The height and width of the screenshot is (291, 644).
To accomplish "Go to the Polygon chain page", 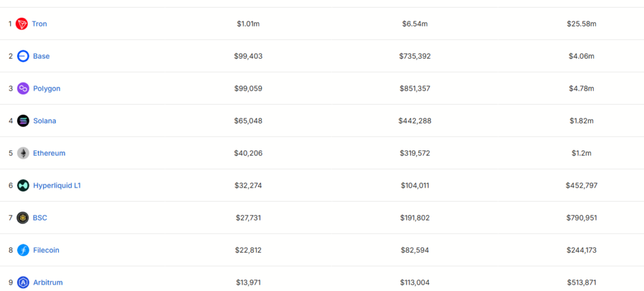I will pos(47,89).
